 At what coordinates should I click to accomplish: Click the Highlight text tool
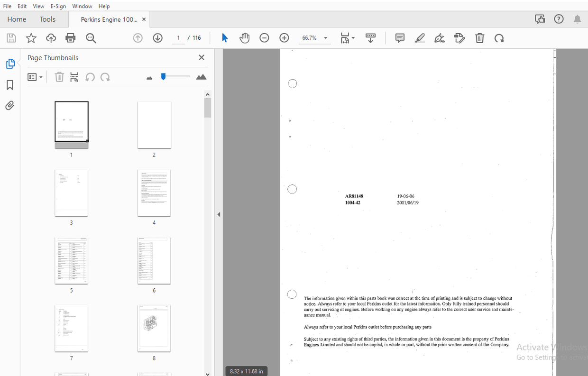click(x=420, y=38)
